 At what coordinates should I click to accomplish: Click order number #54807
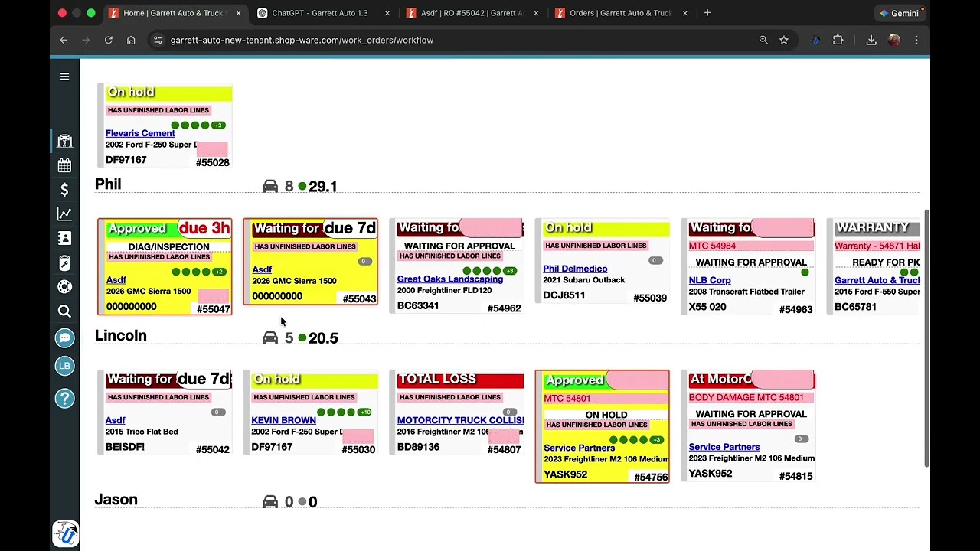[x=504, y=450]
